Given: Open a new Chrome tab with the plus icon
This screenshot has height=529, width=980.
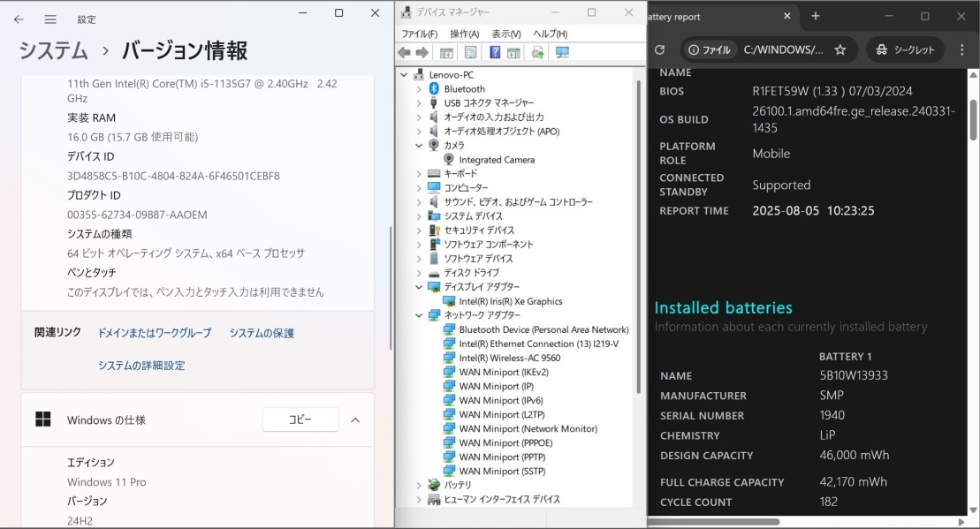Looking at the screenshot, I should tap(816, 16).
